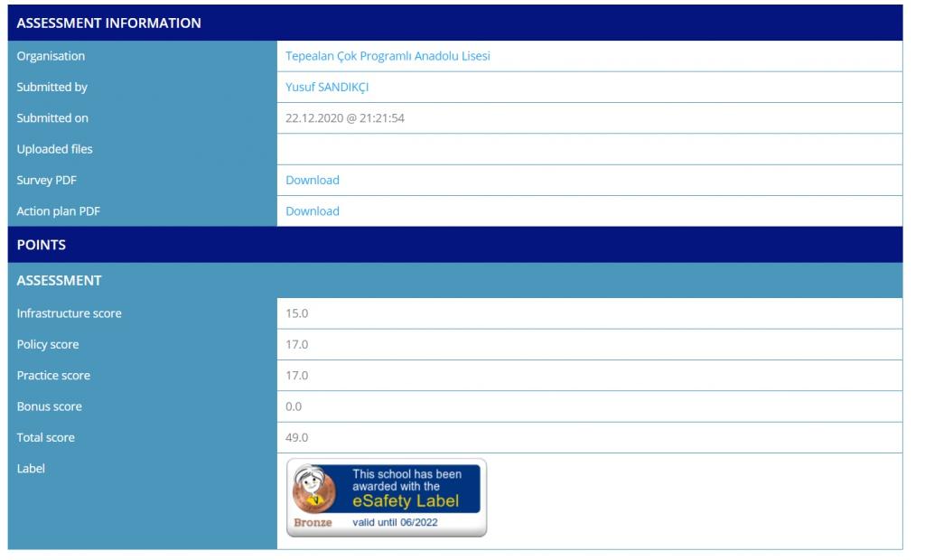Click the 'valid until 06/2022' badge text
Screen dimensions: 925x560
pos(395,523)
